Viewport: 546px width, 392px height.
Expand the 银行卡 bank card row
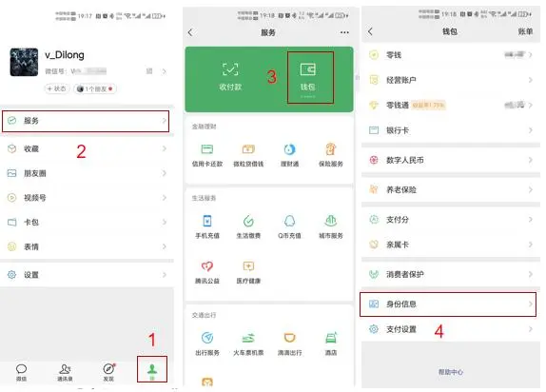450,130
